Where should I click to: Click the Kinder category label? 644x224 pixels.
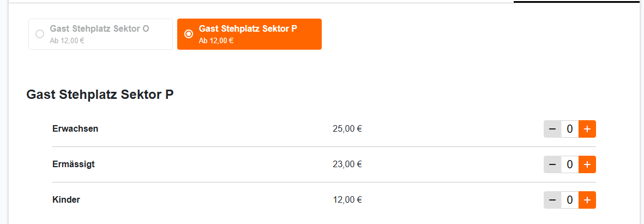click(x=66, y=199)
